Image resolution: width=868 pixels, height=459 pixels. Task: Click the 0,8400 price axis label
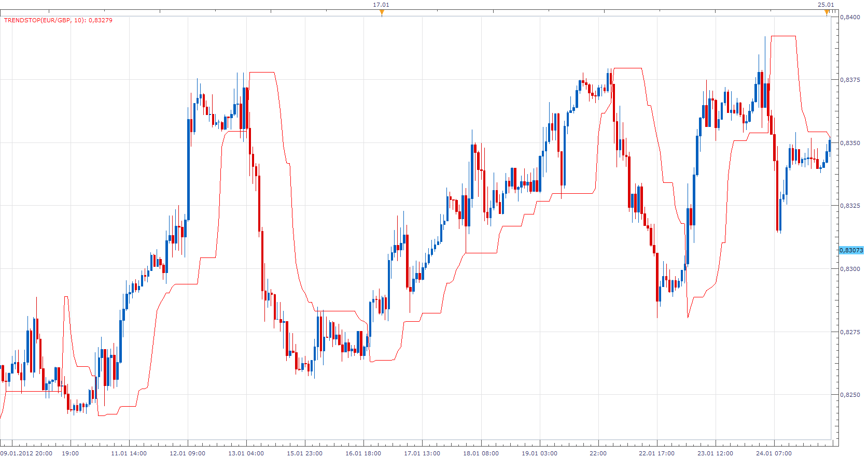coord(850,17)
